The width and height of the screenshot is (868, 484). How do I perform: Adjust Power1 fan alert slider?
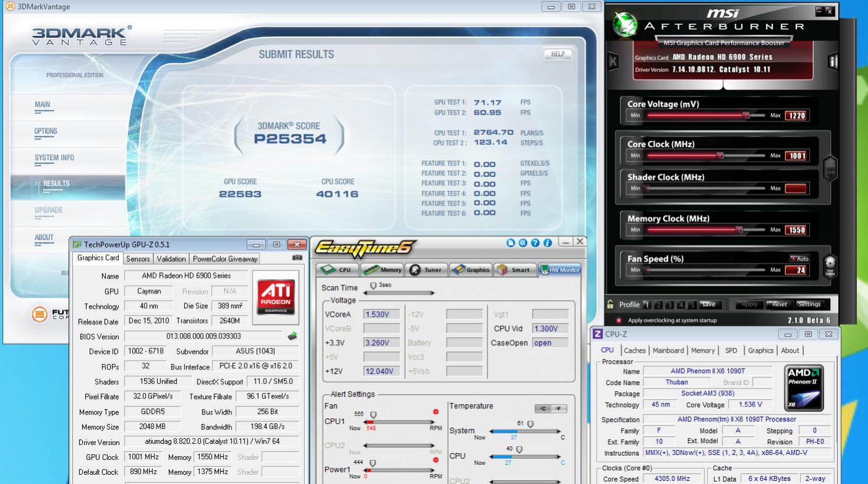(373, 464)
